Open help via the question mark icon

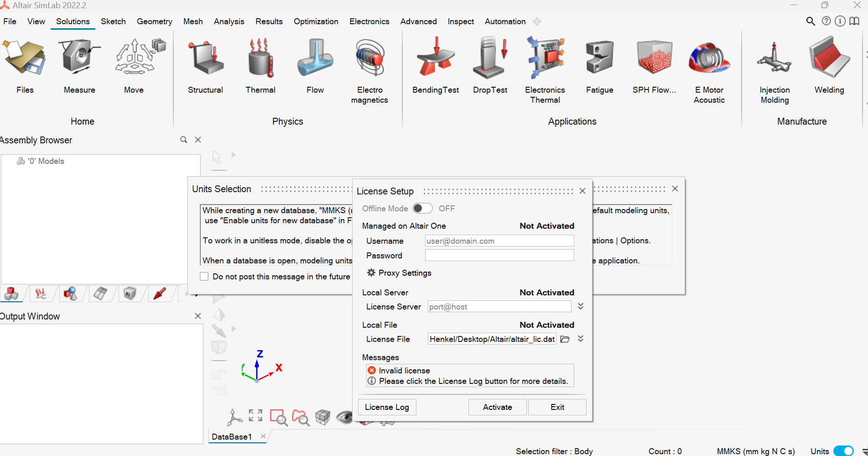coord(826,21)
